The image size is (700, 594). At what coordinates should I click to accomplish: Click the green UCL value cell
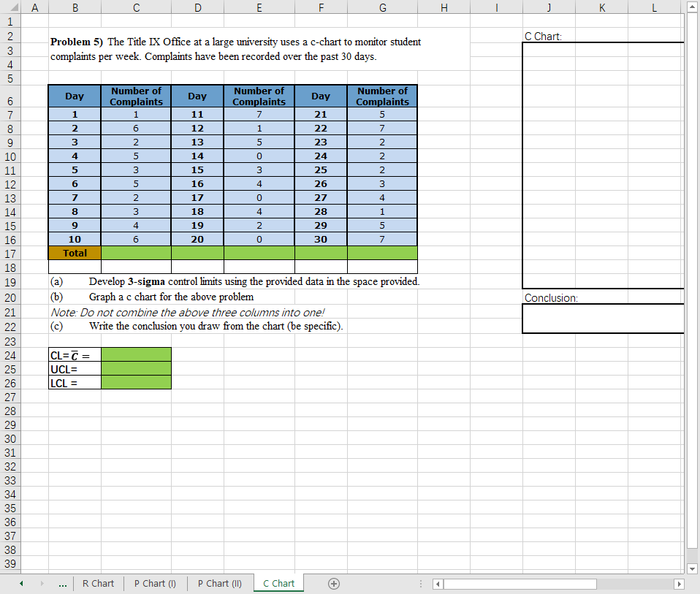136,369
